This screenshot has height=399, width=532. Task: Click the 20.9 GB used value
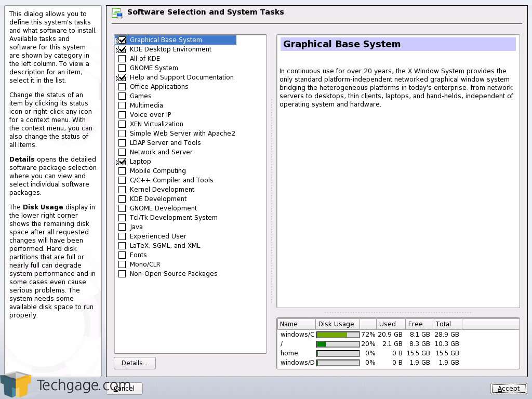[x=390, y=335]
